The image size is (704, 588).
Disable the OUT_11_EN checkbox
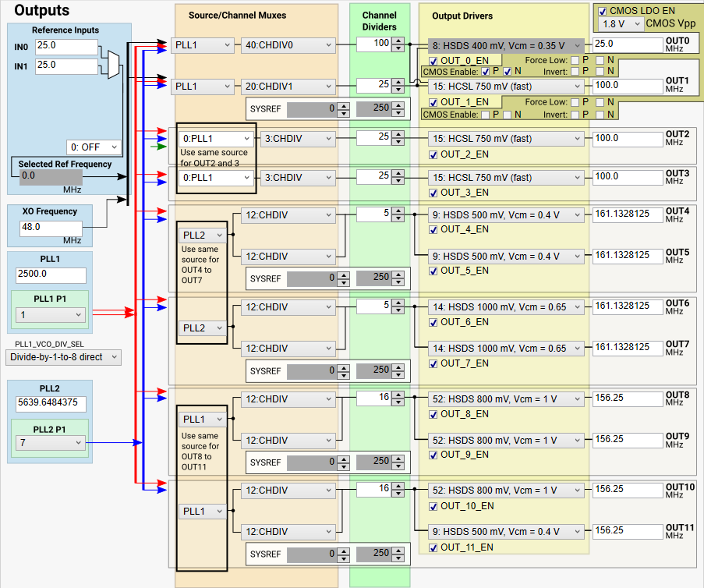(x=433, y=547)
